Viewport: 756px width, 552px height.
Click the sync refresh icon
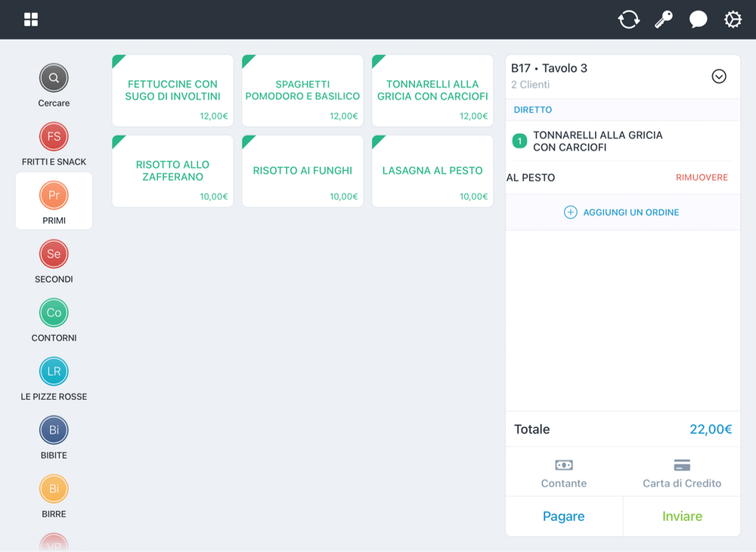coord(629,20)
